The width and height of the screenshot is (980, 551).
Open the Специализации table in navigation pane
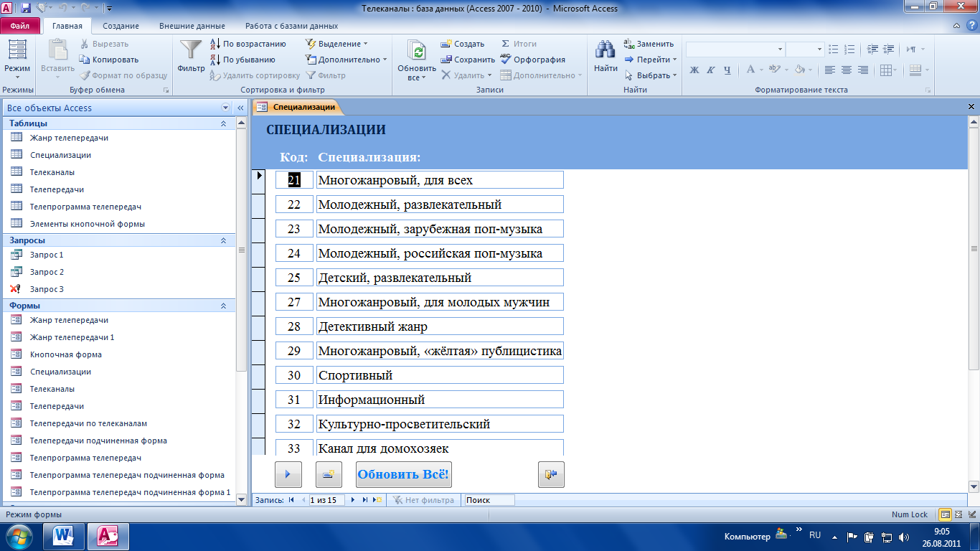[60, 155]
